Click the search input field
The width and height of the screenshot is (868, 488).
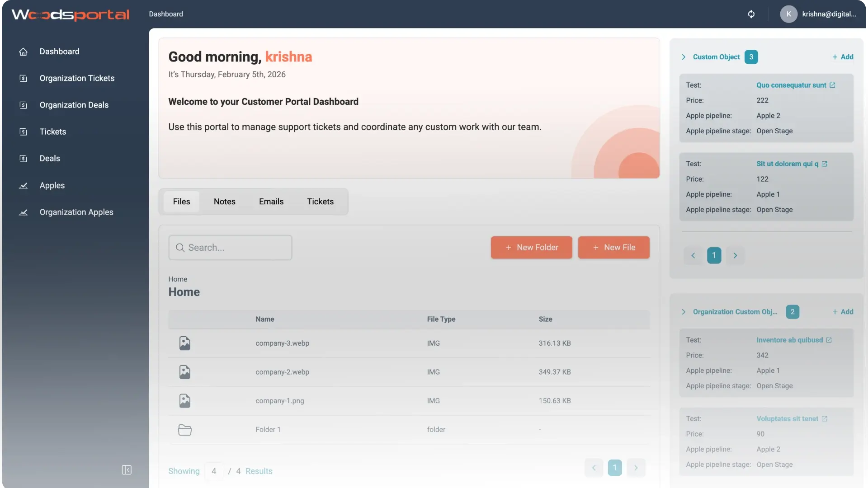(x=230, y=247)
